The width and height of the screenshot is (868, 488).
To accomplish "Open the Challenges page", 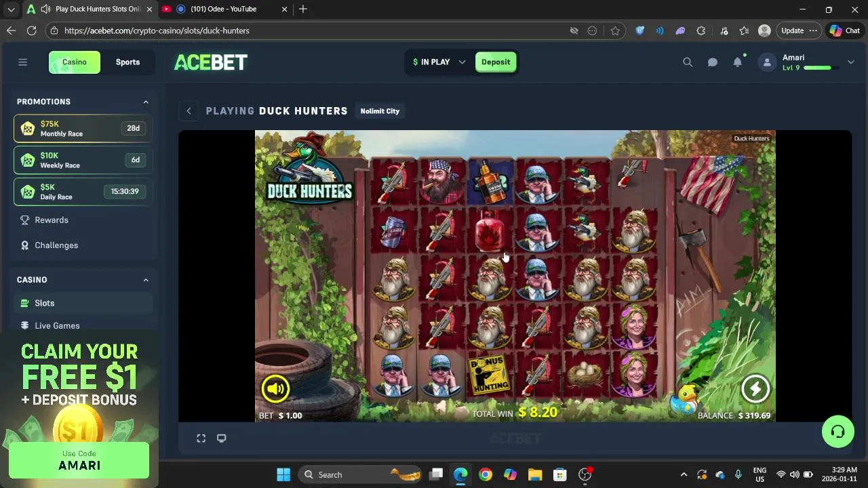I will (56, 245).
